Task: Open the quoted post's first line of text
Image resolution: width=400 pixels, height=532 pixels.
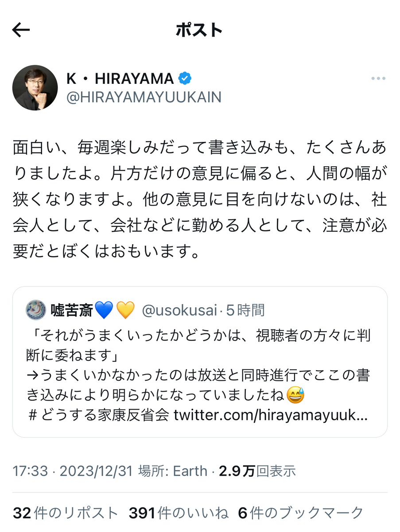Action: point(198,336)
